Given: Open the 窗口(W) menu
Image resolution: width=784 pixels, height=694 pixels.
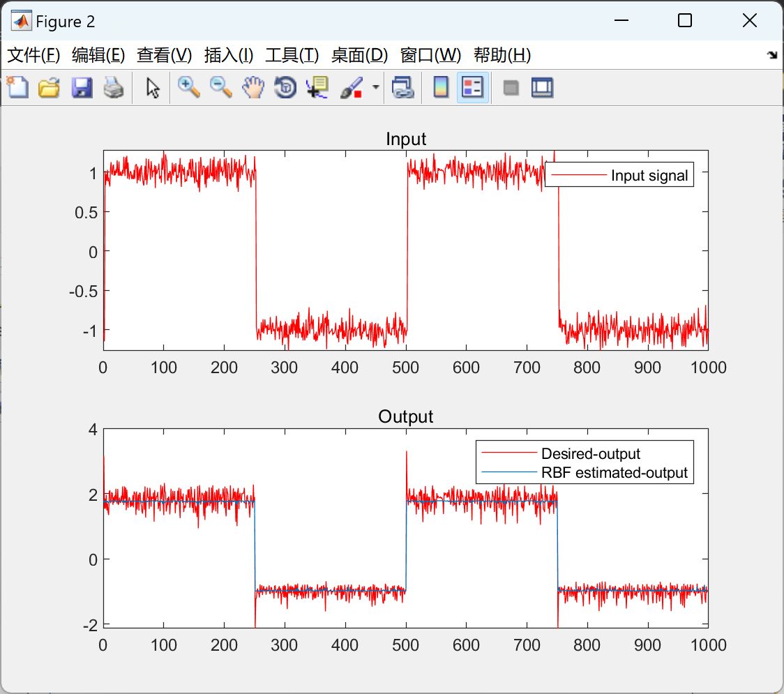Looking at the screenshot, I should (430, 55).
